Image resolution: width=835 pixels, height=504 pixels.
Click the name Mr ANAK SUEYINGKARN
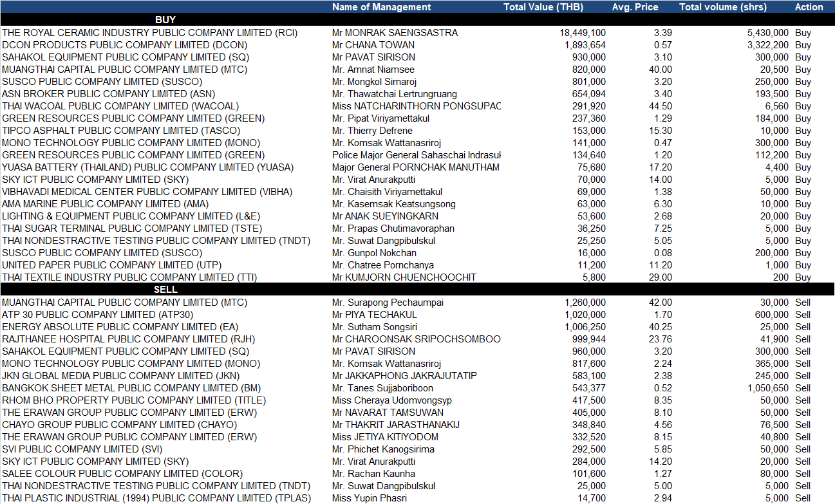coord(385,216)
